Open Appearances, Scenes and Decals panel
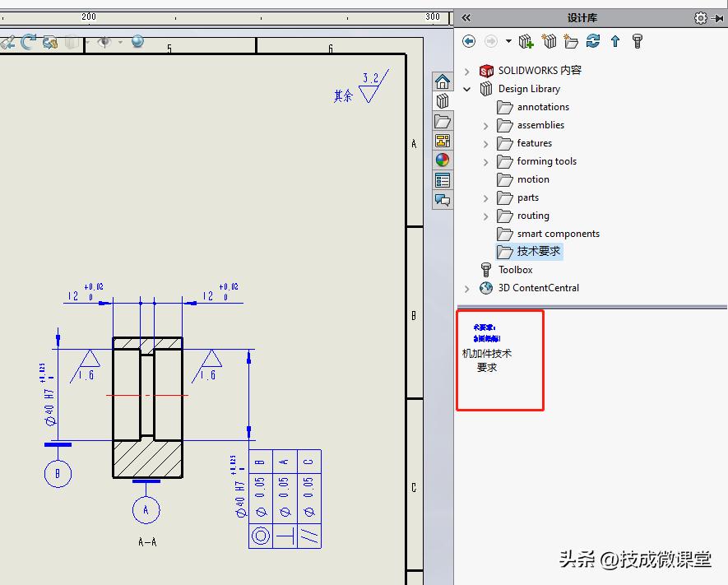This screenshot has height=585, width=728. pyautogui.click(x=443, y=160)
